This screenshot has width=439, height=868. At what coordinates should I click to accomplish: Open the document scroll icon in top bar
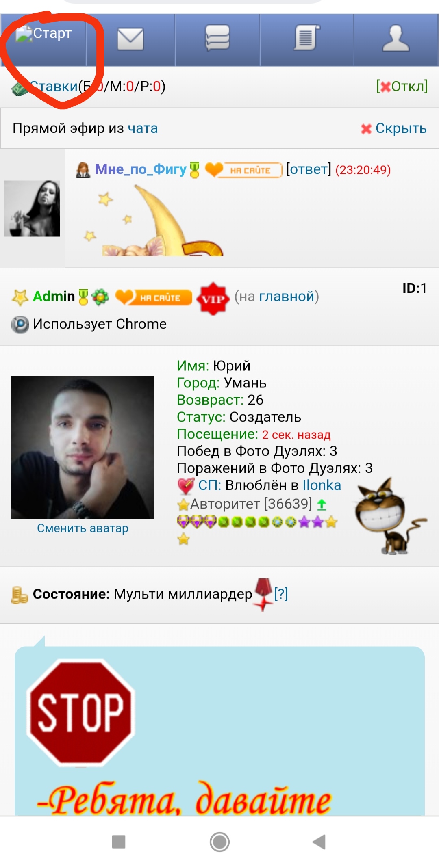306,37
